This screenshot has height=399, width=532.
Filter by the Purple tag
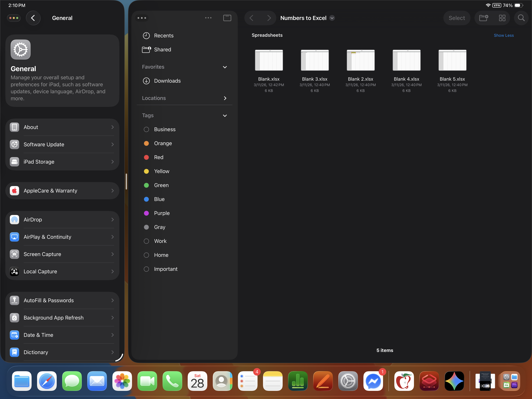point(185,213)
